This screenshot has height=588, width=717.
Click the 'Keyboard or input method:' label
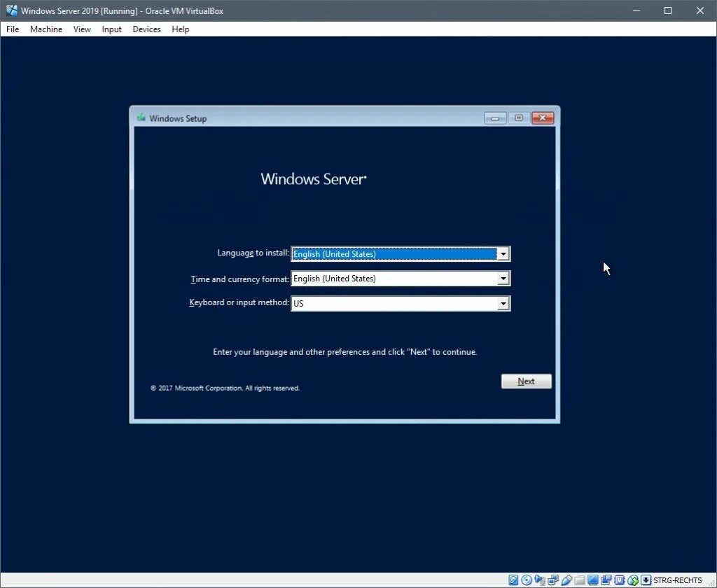point(239,302)
